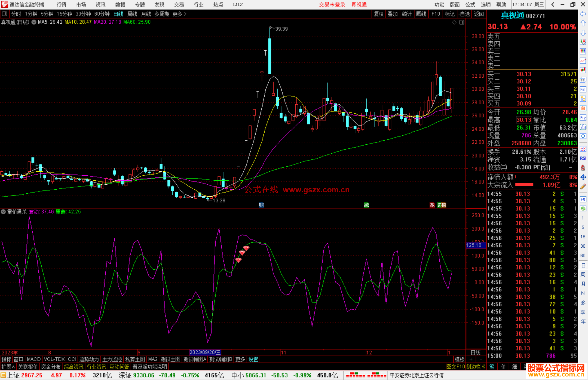Expand the 更多 periods dropdown
The width and height of the screenshot is (588, 380).
pyautogui.click(x=180, y=14)
